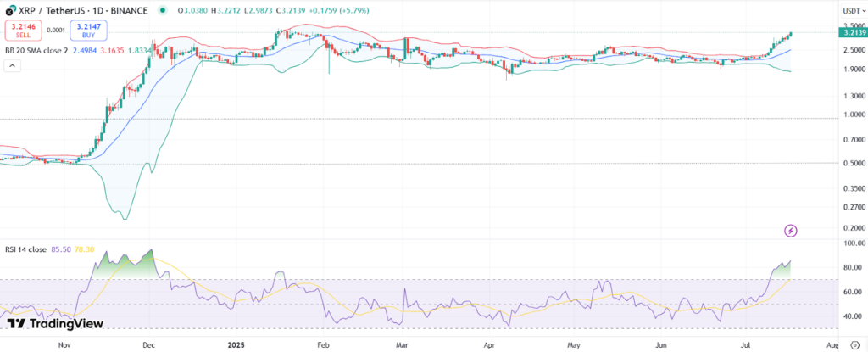
Task: Click the 0.2700 price axis label
Action: click(854, 207)
